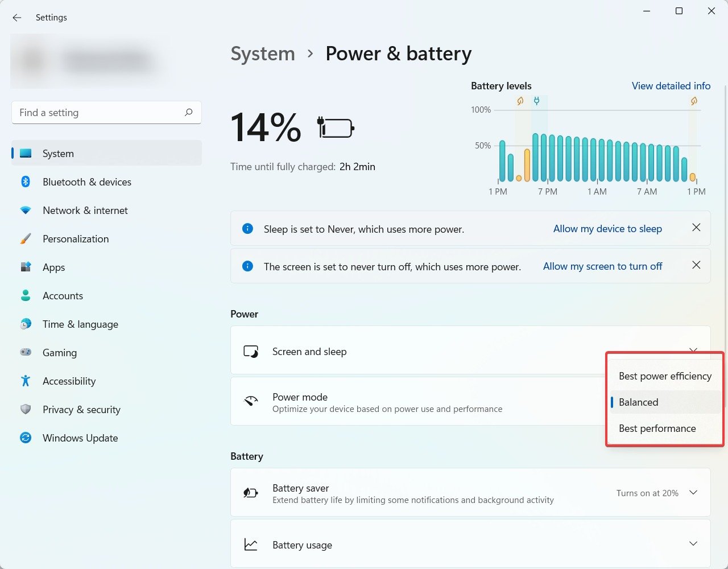This screenshot has height=569, width=728.
Task: Dismiss the Sleep is set to Never notice
Action: tap(696, 228)
